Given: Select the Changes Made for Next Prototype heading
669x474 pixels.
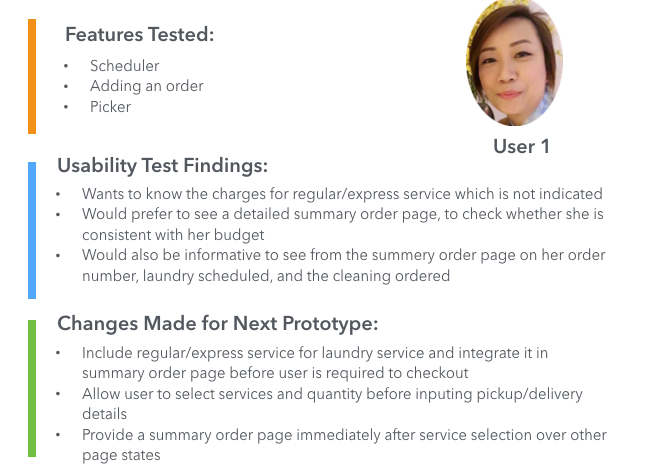Looking at the screenshot, I should pyautogui.click(x=218, y=323).
